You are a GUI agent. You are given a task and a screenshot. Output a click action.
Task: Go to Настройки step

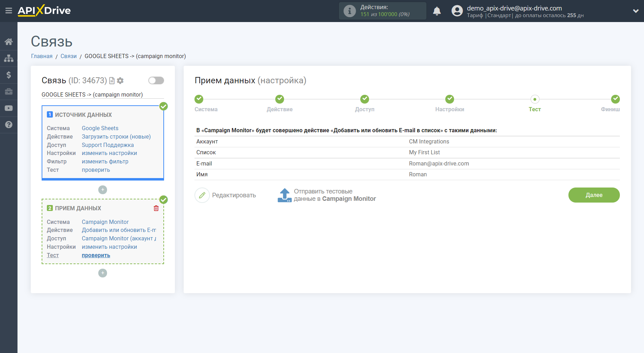tap(450, 99)
